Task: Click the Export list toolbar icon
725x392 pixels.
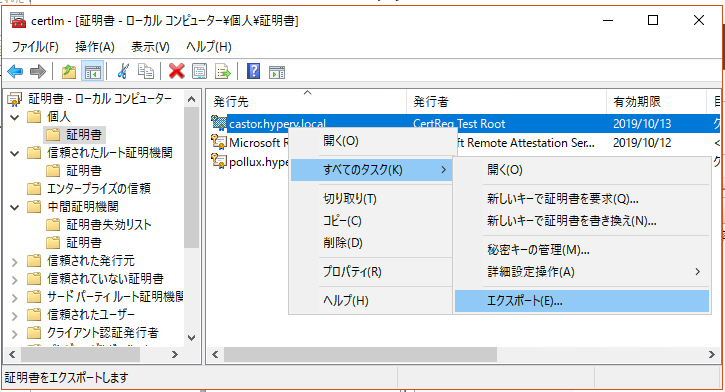Action: [223, 72]
